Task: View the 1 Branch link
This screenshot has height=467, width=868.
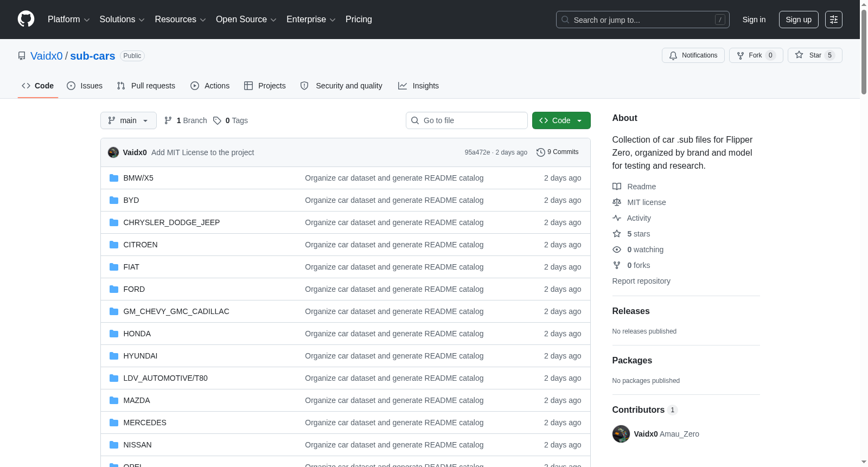Action: (186, 120)
